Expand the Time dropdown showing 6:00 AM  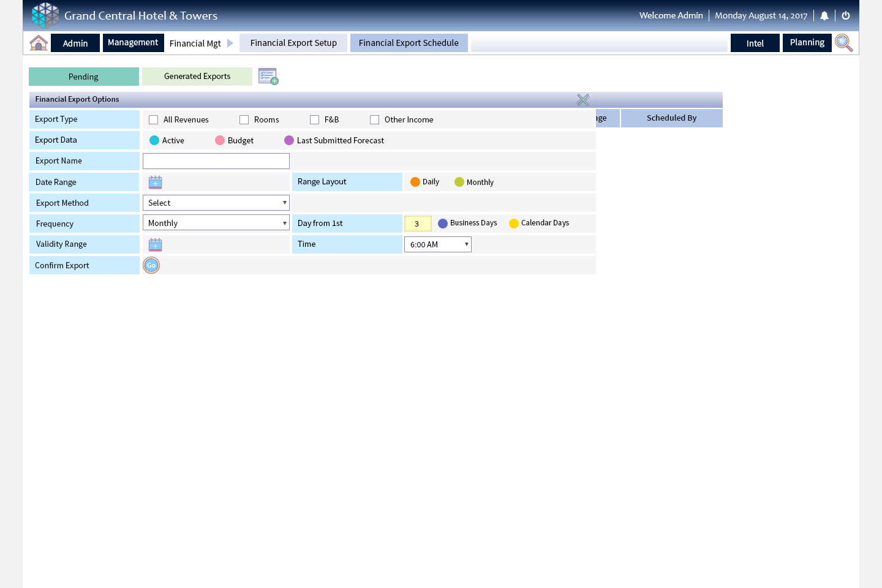[x=437, y=244]
